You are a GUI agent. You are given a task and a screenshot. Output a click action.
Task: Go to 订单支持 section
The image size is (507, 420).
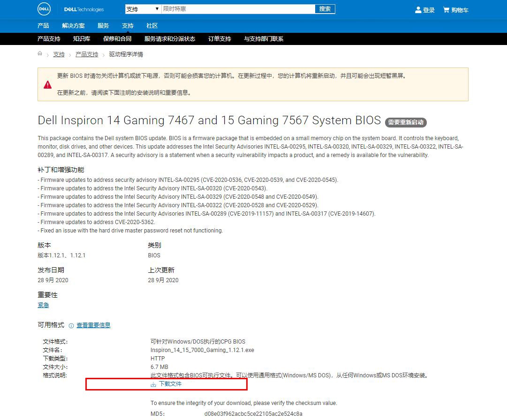pos(219,39)
